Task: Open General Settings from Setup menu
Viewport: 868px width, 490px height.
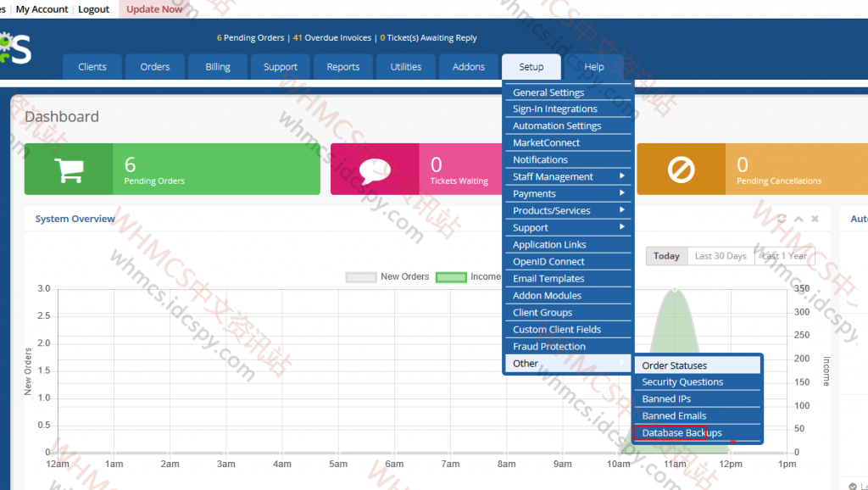Action: [x=568, y=92]
